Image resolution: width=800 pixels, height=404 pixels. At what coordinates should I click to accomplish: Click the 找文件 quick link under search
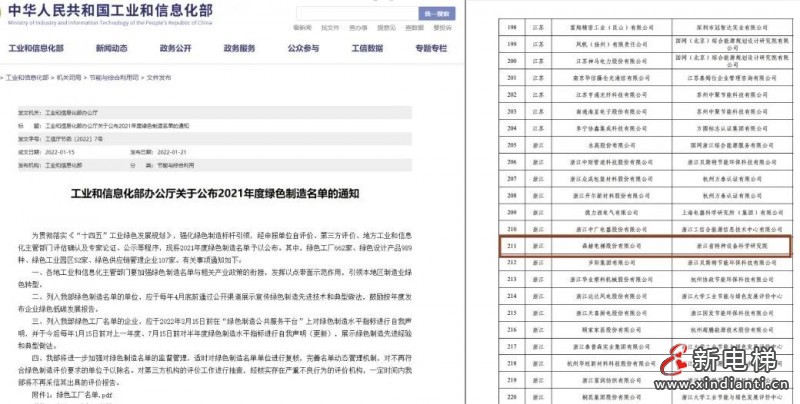330,28
